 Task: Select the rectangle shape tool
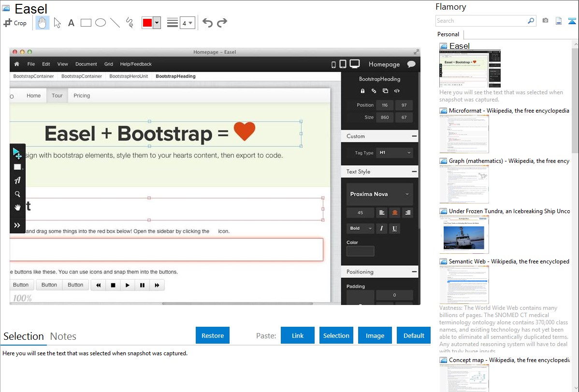point(86,23)
